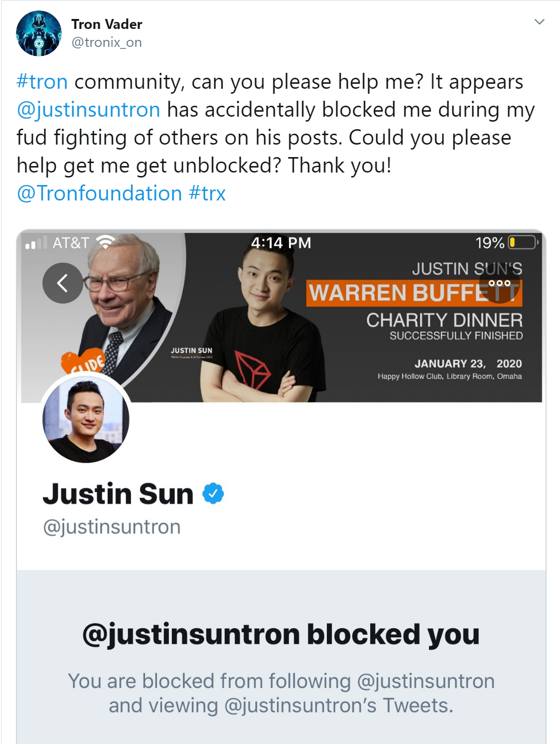Click the 4:14 PM clock
This screenshot has height=744, width=560.
[x=281, y=243]
